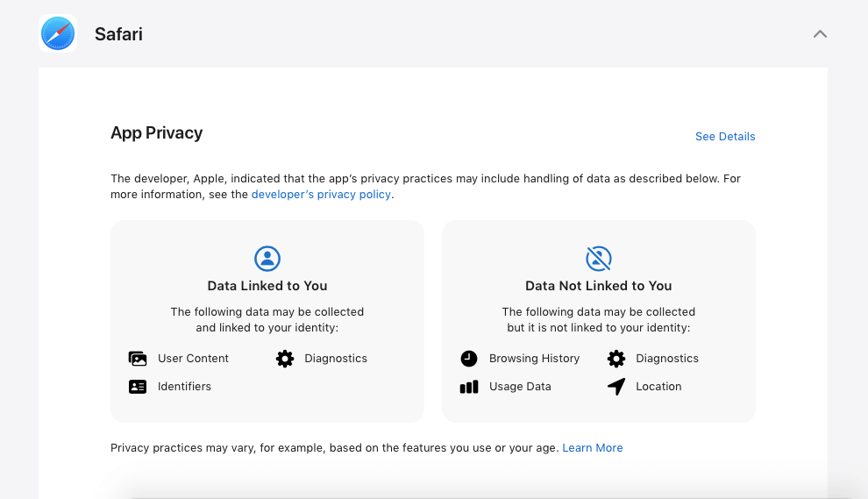Click the Safari compass app icon
This screenshot has height=499, width=868.
click(58, 34)
